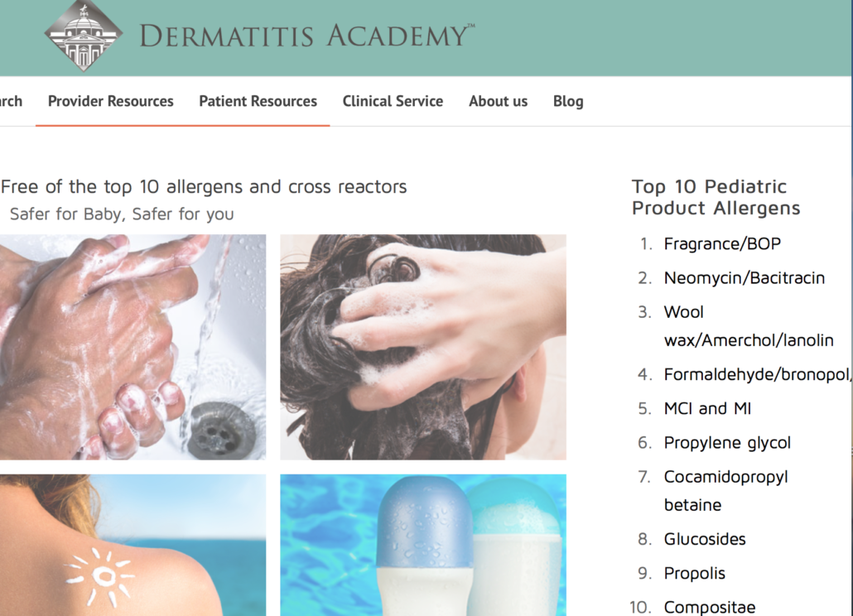Image resolution: width=853 pixels, height=616 pixels.
Task: Open the hair shampooing image
Action: (x=423, y=347)
